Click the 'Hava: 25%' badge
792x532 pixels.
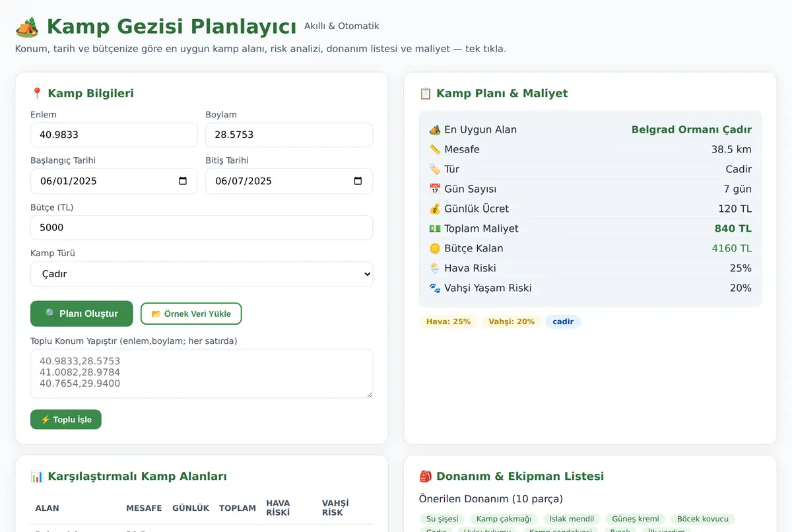(448, 321)
